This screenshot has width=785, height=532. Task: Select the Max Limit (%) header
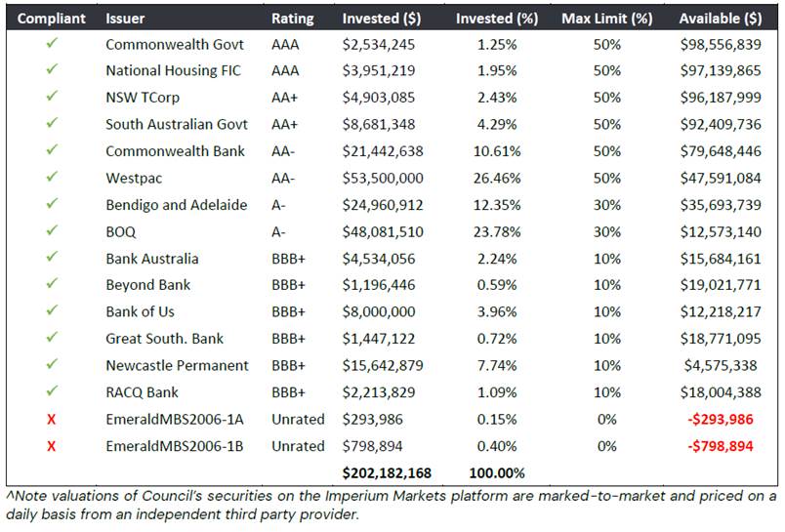[x=606, y=19]
